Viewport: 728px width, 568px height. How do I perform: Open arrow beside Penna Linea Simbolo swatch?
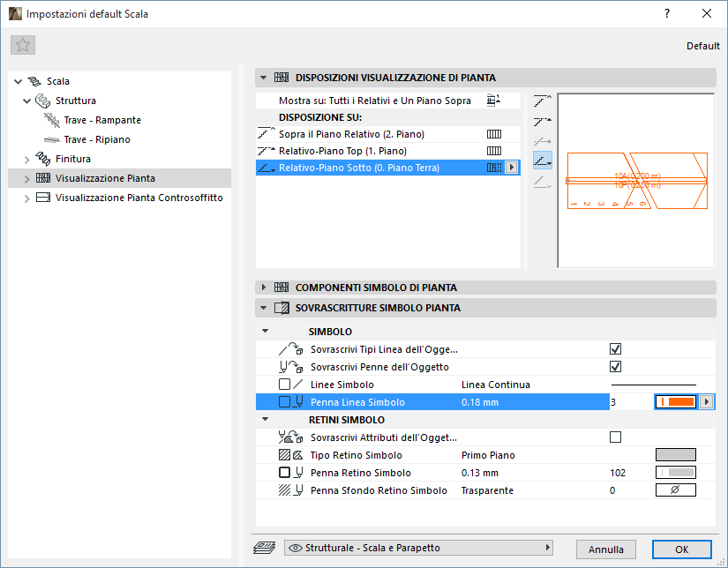(x=706, y=402)
